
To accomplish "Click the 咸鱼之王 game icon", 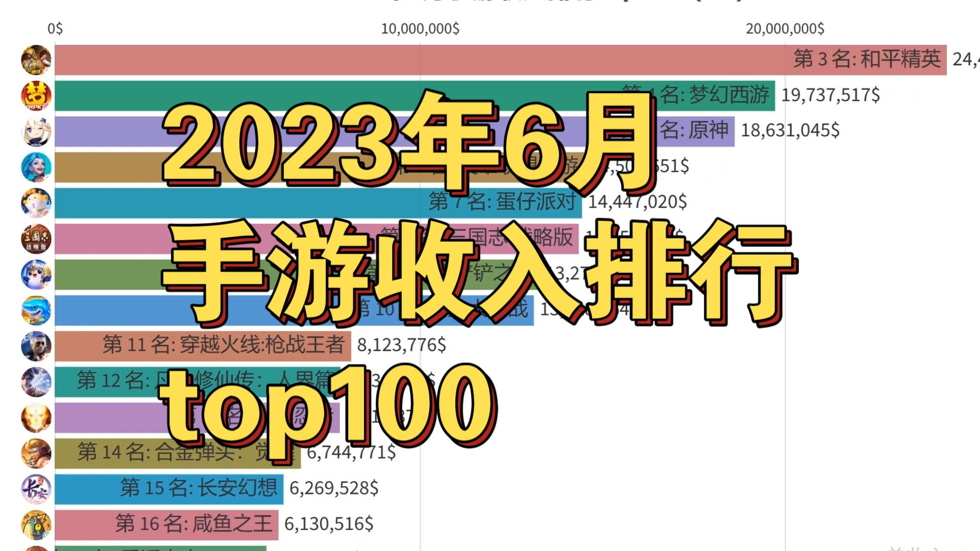I will 36,524.
